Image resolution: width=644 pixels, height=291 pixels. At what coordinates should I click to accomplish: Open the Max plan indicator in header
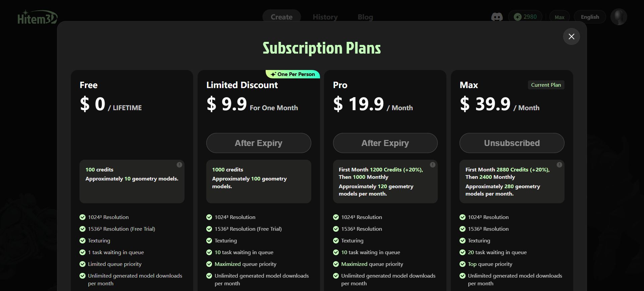click(x=559, y=17)
